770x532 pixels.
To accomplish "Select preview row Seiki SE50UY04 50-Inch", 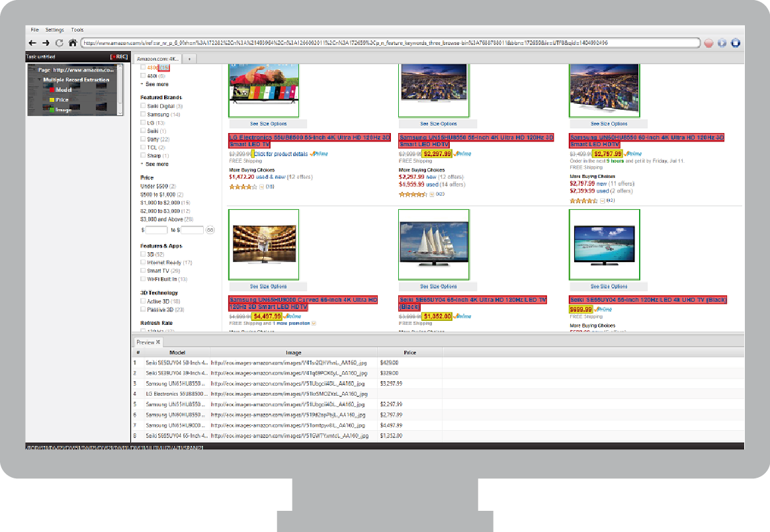I will (x=437, y=363).
